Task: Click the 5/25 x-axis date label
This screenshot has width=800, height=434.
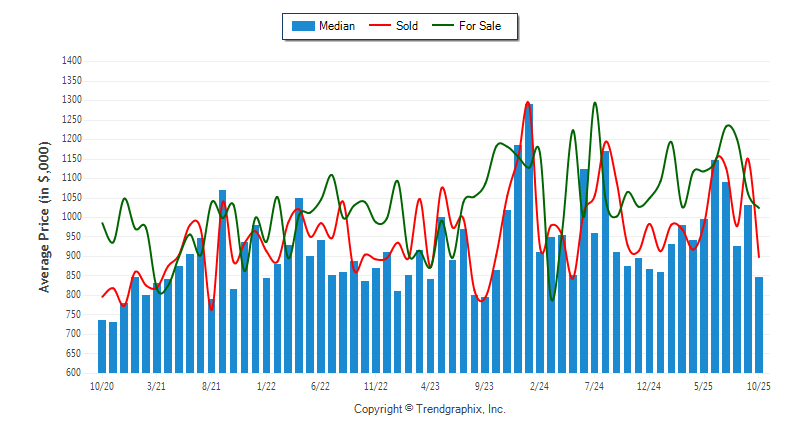Action: (x=704, y=385)
